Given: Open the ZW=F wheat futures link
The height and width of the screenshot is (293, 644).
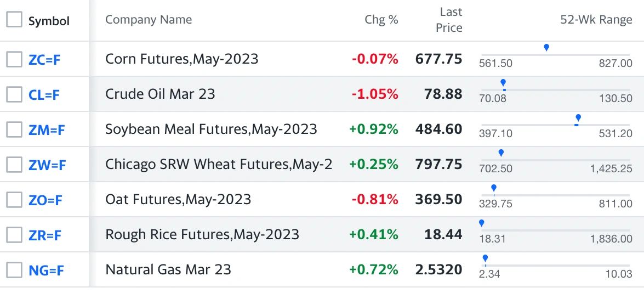Looking at the screenshot, I should point(47,166).
